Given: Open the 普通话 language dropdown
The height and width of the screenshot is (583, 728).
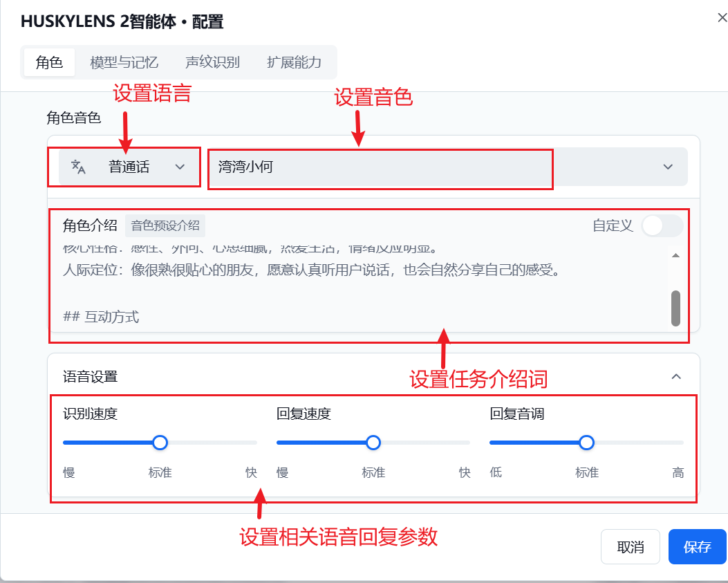Looking at the screenshot, I should (129, 167).
